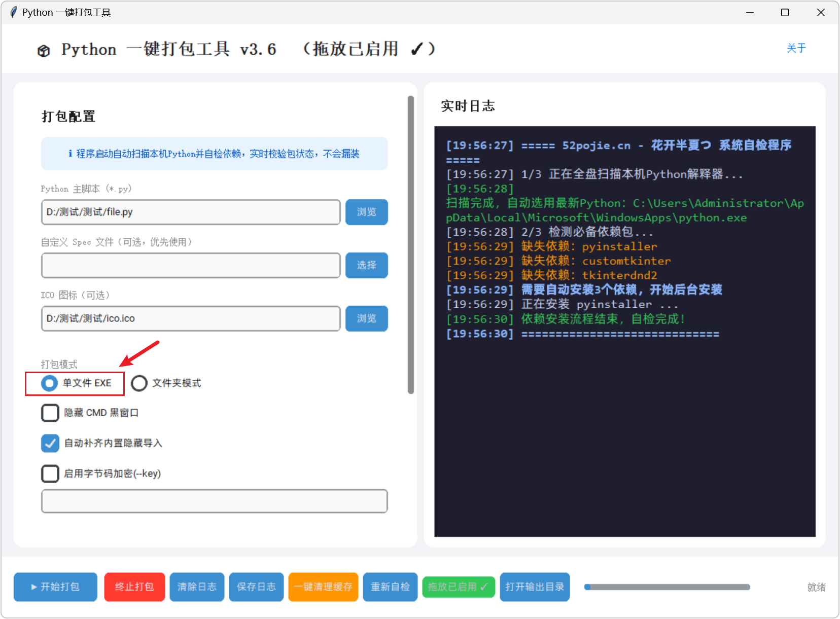The height and width of the screenshot is (619, 840).
Task: Maximize the window
Action: 785,12
